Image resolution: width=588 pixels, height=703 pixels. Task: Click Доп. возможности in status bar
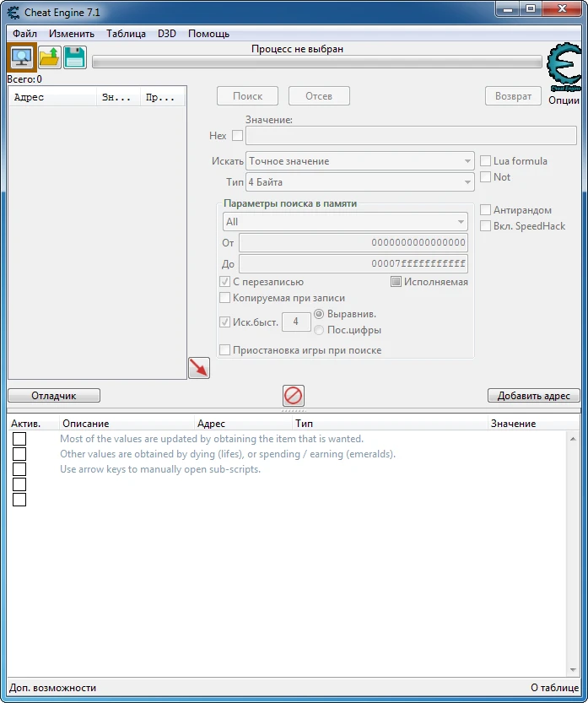52,688
